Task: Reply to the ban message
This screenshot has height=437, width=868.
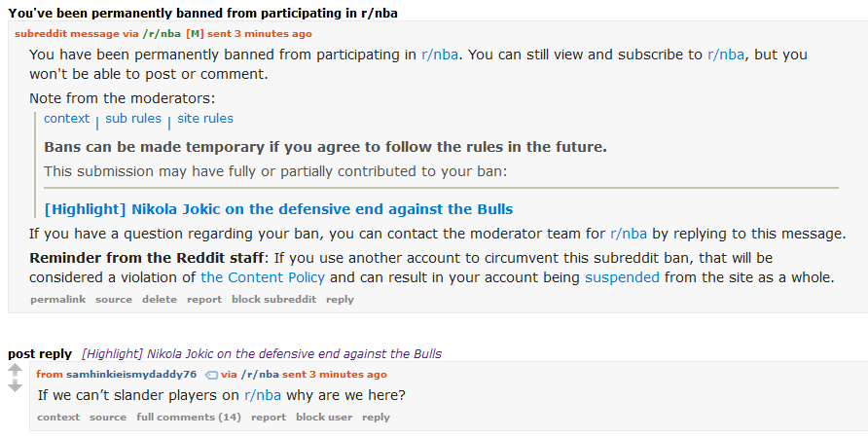Action: (340, 300)
